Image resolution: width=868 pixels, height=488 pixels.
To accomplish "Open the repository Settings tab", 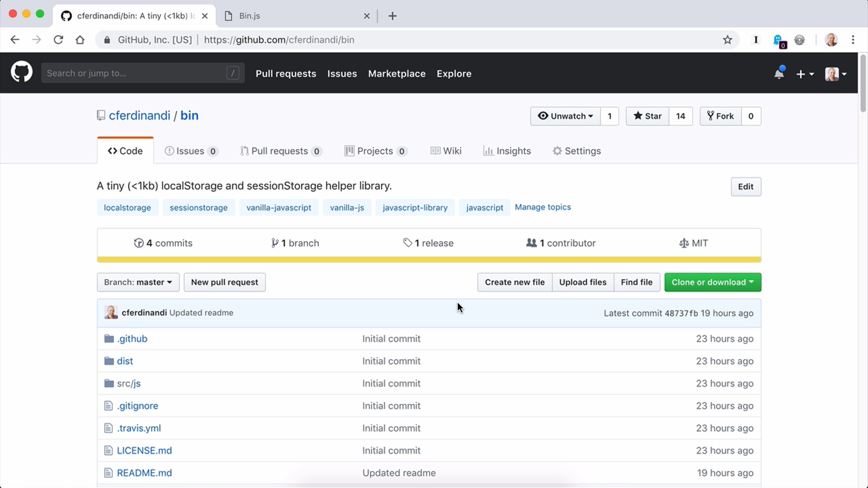I will click(x=577, y=151).
